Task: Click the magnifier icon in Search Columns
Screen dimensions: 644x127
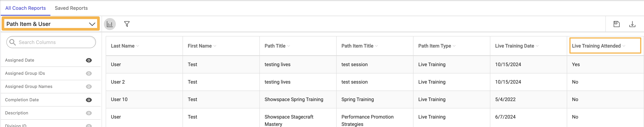Action: pos(12,42)
